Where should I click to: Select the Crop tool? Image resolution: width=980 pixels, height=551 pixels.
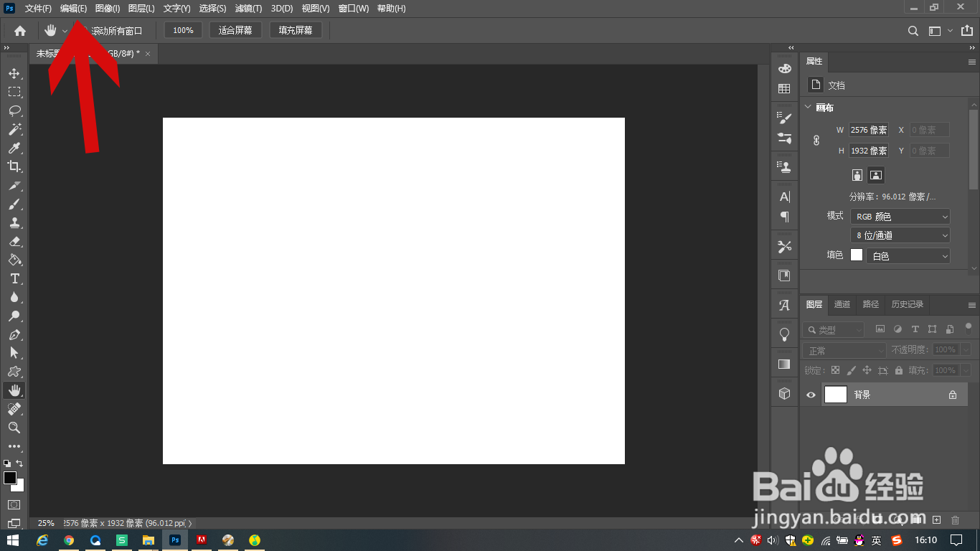14,166
